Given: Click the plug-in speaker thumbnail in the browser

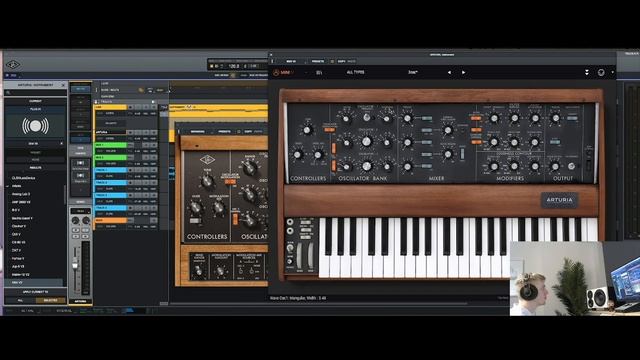Looking at the screenshot, I should pyautogui.click(x=35, y=126).
